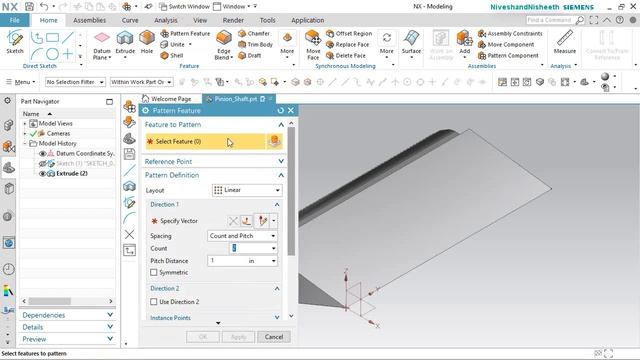Image resolution: width=640 pixels, height=360 pixels.
Task: Switch to the Render tab
Action: tap(233, 20)
